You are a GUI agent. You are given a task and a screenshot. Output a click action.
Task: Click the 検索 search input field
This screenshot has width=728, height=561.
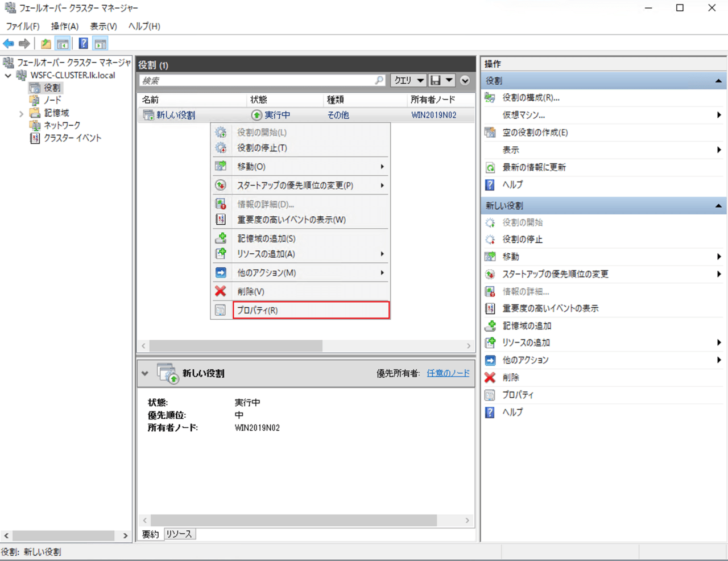pos(262,80)
